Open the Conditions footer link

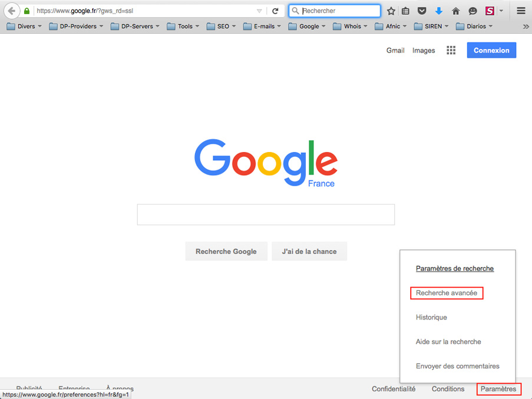[x=448, y=389]
